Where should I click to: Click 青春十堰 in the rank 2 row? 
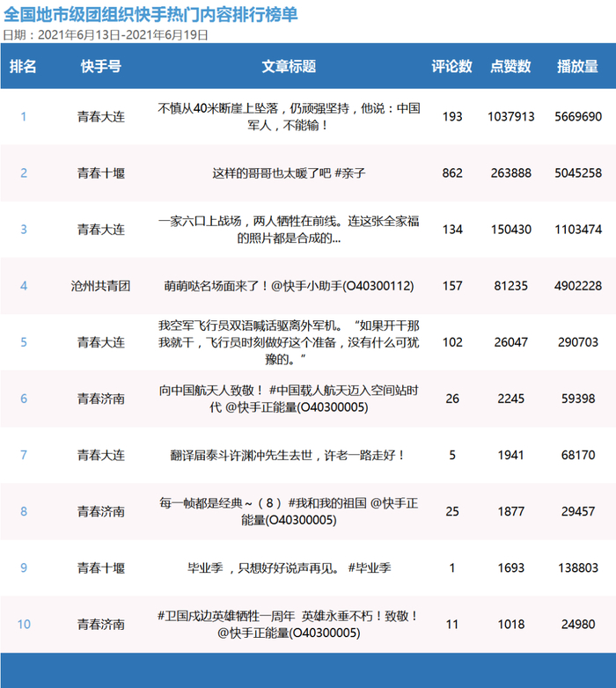pyautogui.click(x=101, y=172)
